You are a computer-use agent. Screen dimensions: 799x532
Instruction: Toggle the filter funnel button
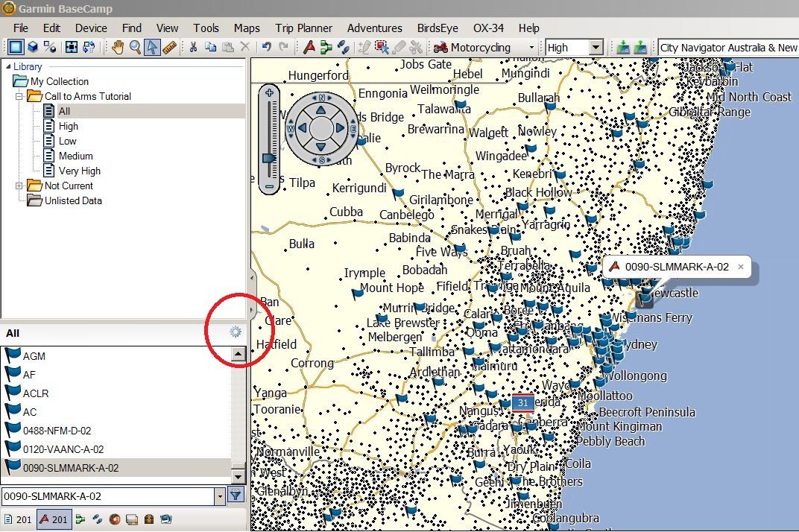click(x=236, y=495)
